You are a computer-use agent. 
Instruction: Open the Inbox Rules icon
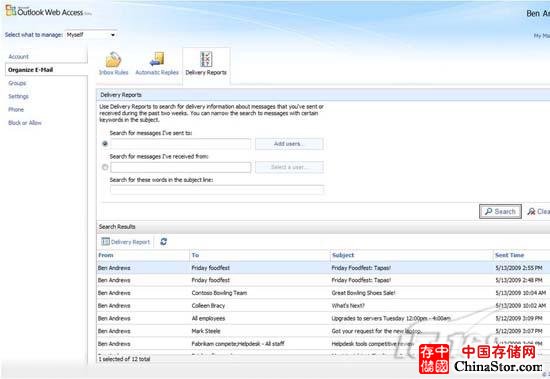113,64
